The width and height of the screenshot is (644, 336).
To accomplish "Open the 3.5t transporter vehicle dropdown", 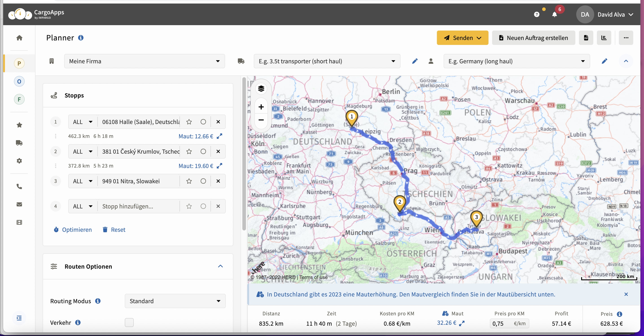I will (x=327, y=61).
